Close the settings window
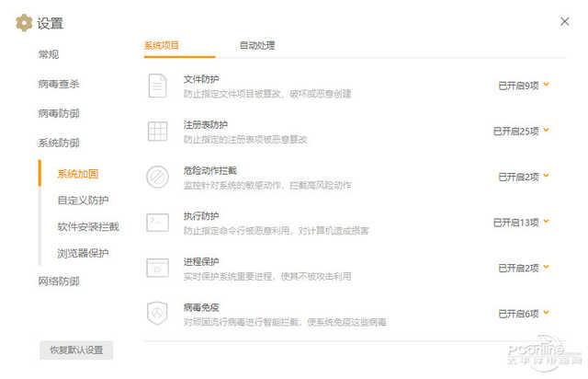588x379 pixels. pos(564,20)
